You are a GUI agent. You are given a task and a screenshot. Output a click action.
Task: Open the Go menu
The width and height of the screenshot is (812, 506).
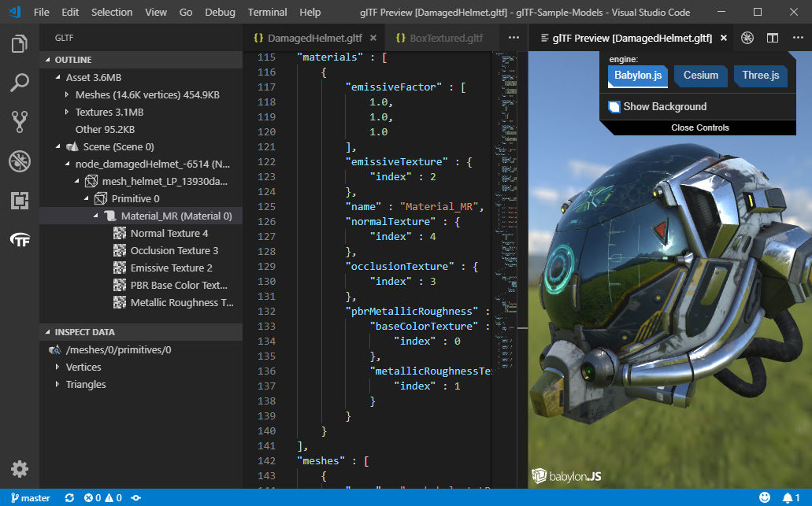186,12
